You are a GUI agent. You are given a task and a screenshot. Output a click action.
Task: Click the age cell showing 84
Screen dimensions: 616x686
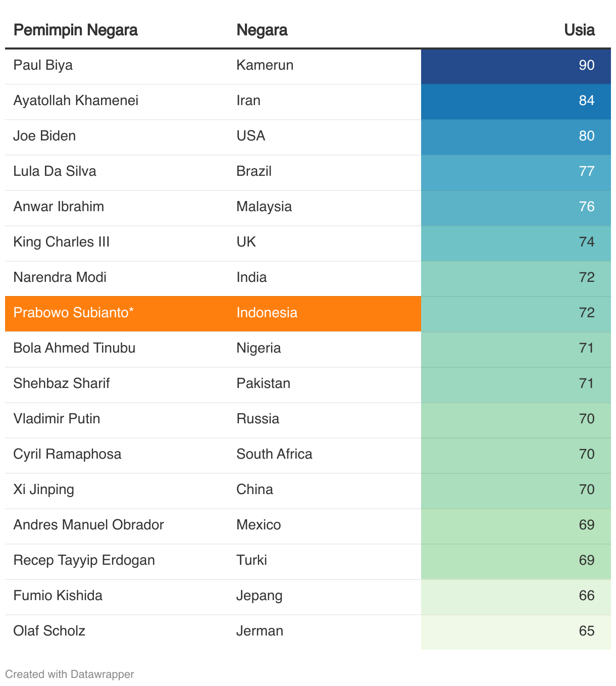point(516,102)
